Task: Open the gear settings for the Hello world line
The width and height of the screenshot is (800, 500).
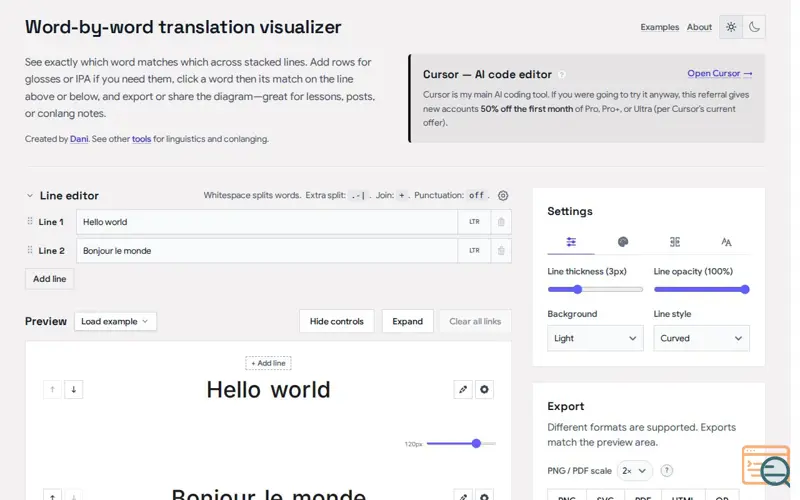Action: click(x=484, y=390)
